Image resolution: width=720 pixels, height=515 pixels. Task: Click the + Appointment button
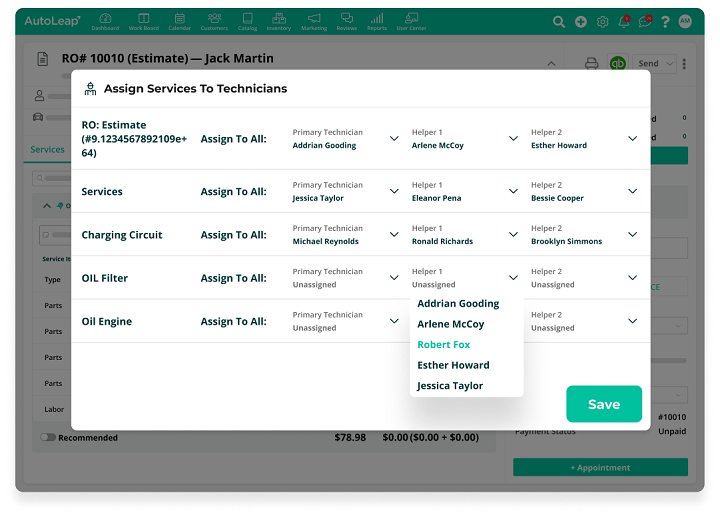coord(600,467)
